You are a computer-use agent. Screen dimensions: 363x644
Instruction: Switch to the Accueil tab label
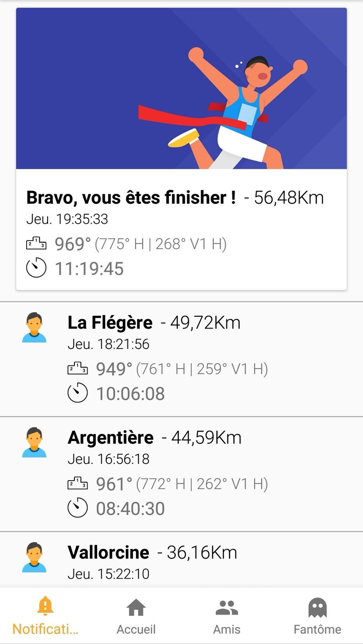coord(136,629)
